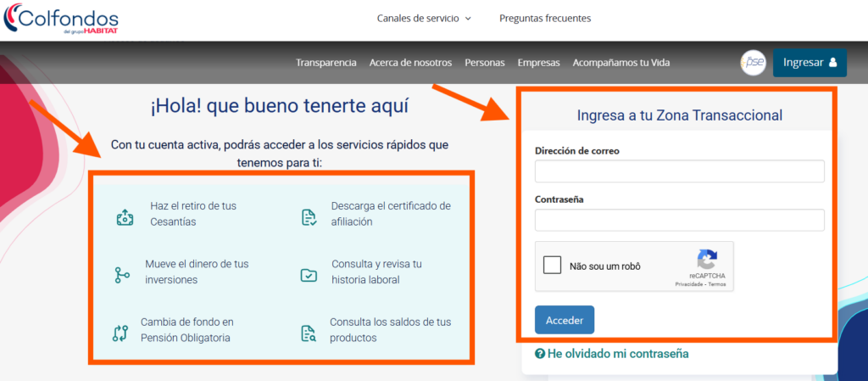The width and height of the screenshot is (868, 381).
Task: Go to the Personas section
Action: coord(485,63)
